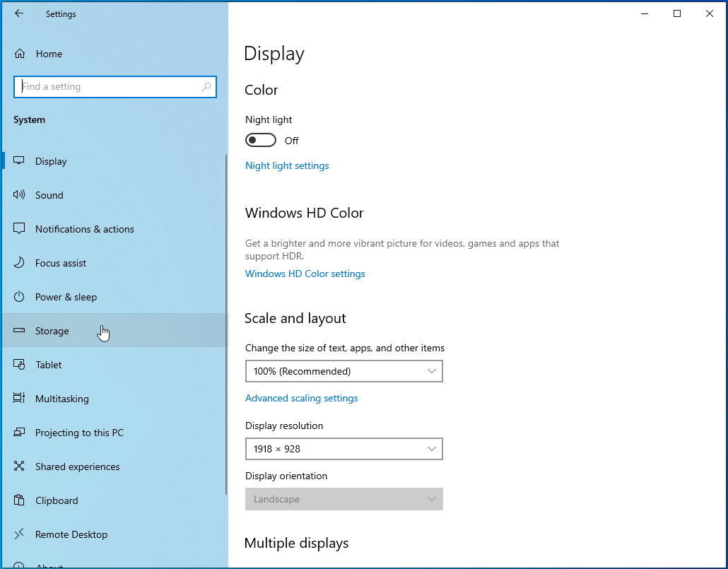Go to Remote Desktop settings
Screen dimensions: 728x569
pos(71,534)
